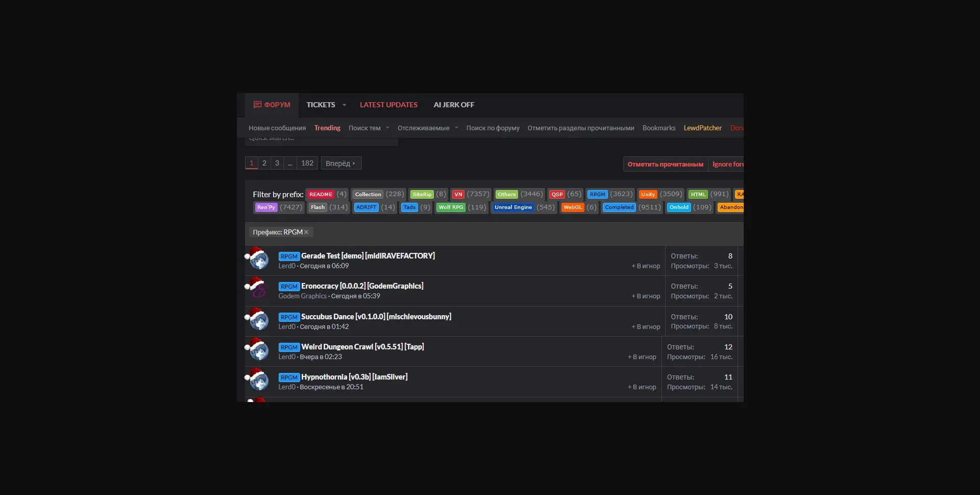980x495 pixels.
Task: Filter by the Unreal Engine prefix badge
Action: 513,207
